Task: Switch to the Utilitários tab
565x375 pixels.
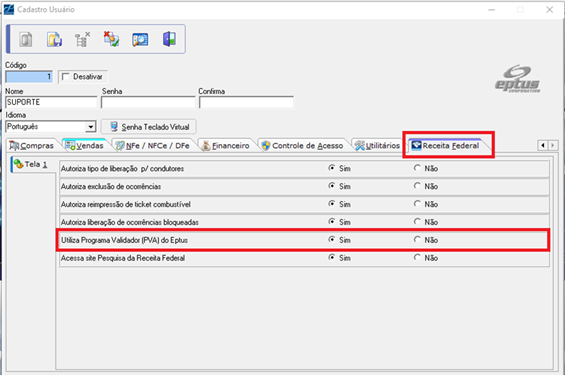Action: [377, 146]
